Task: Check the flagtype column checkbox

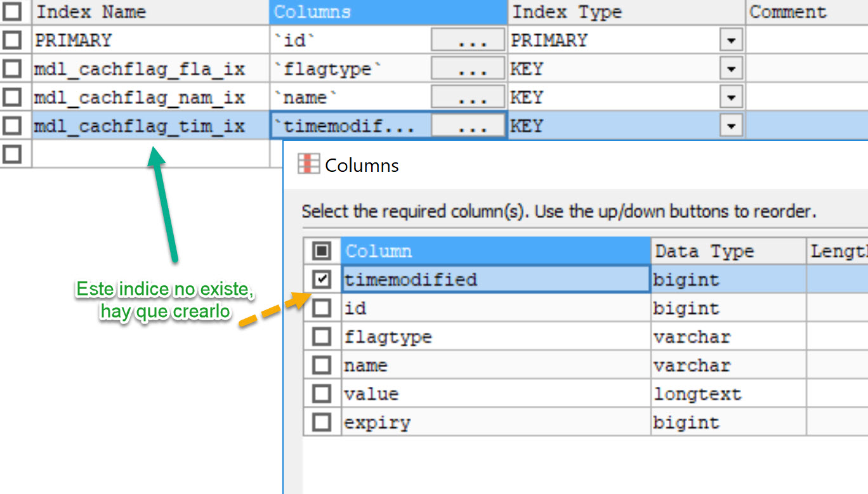Action: click(x=322, y=336)
